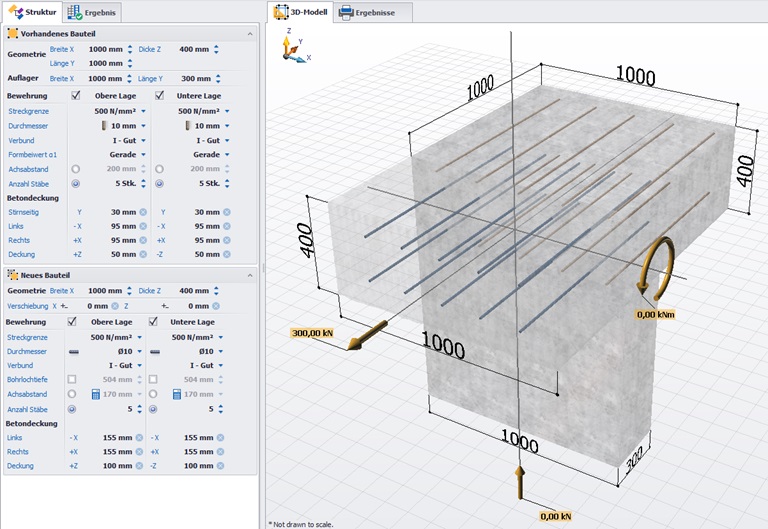Adjust Dicke Z stepper in Vorhandenes Bauteil
This screenshot has width=768, height=529.
[216, 49]
